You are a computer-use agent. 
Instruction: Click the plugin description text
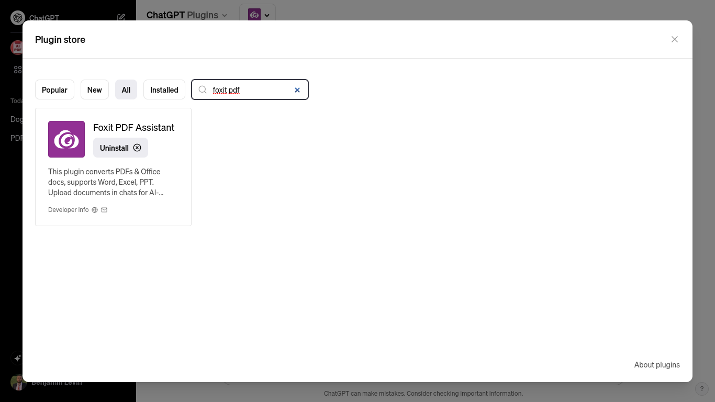(106, 182)
